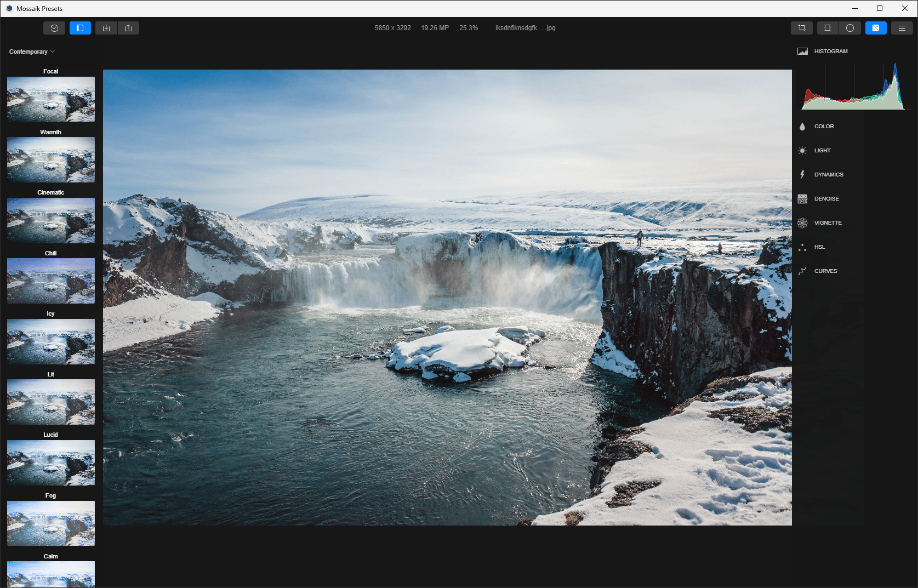The height and width of the screenshot is (588, 918).
Task: Open the Denoise panel
Action: click(826, 199)
